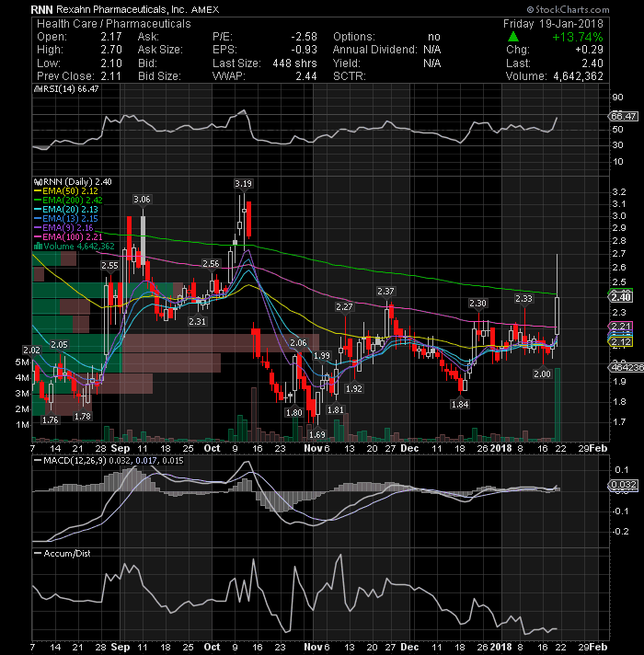Select the Health Care / Pharmaceuticals sector text
Viewport: 644px width, 655px height.
pos(113,24)
